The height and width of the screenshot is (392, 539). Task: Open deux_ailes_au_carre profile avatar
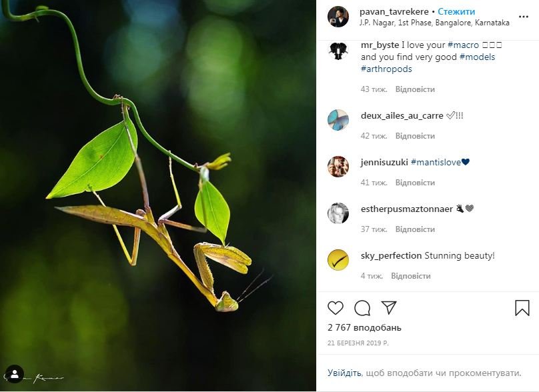click(338, 120)
